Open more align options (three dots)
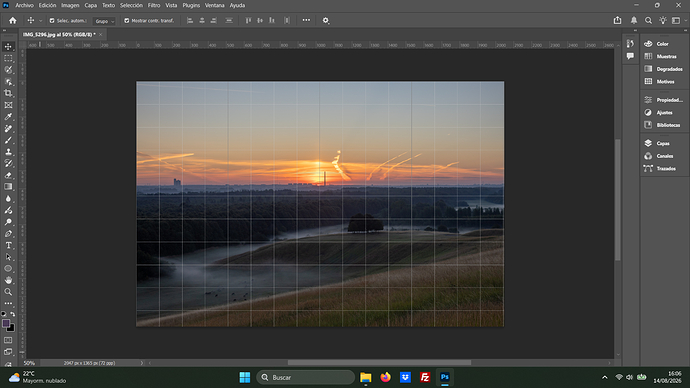This screenshot has width=690, height=388. [x=306, y=20]
